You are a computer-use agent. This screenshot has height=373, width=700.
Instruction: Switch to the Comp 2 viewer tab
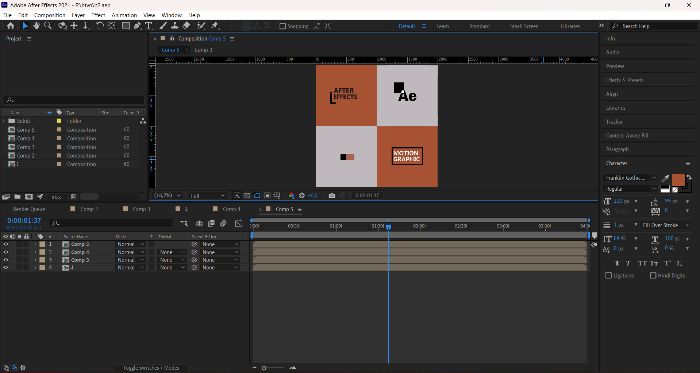pos(204,50)
